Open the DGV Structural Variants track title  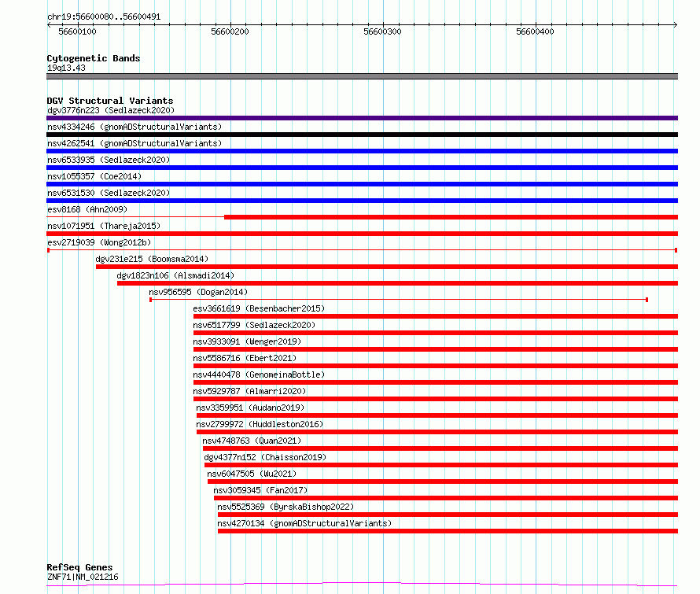coord(110,101)
